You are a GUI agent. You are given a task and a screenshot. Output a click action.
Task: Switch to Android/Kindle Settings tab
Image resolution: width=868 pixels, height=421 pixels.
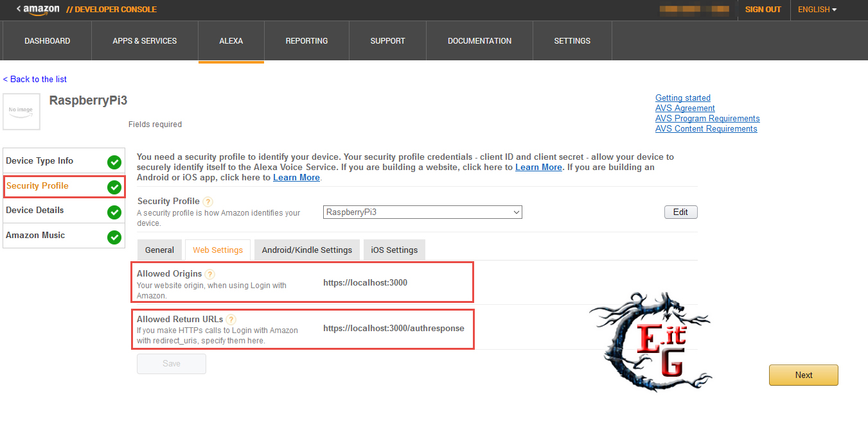coord(307,250)
